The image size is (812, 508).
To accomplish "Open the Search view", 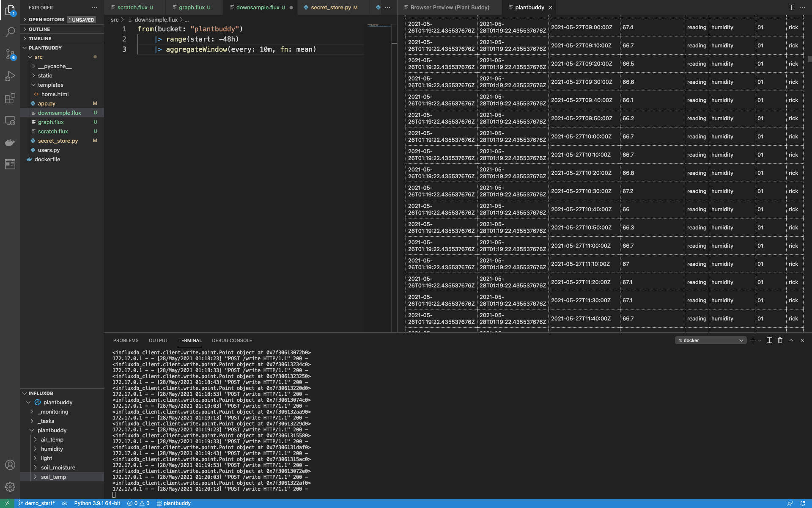I will point(10,32).
